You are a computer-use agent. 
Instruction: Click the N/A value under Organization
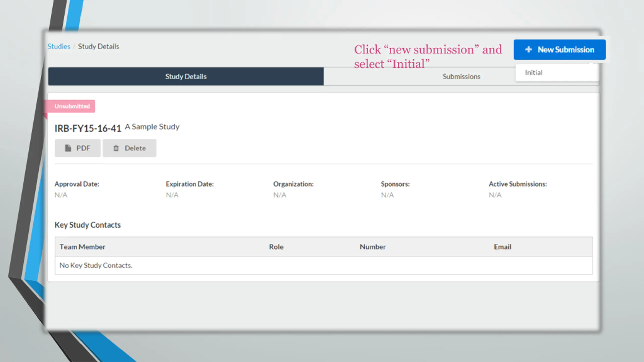280,195
